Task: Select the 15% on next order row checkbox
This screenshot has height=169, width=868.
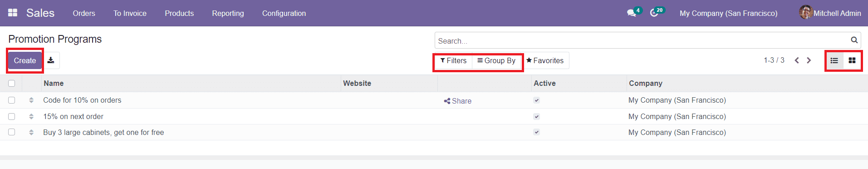Action: pos(12,116)
